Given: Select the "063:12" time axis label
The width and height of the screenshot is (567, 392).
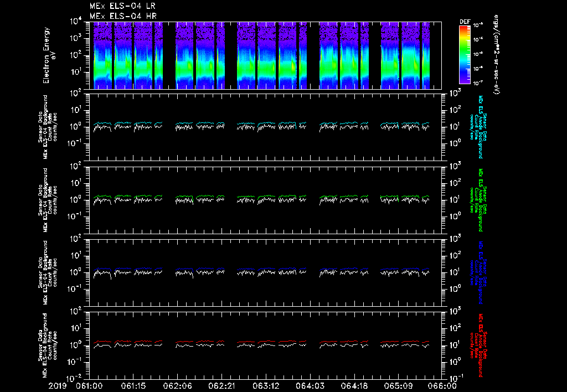Looking at the screenshot, I should pos(266,386).
